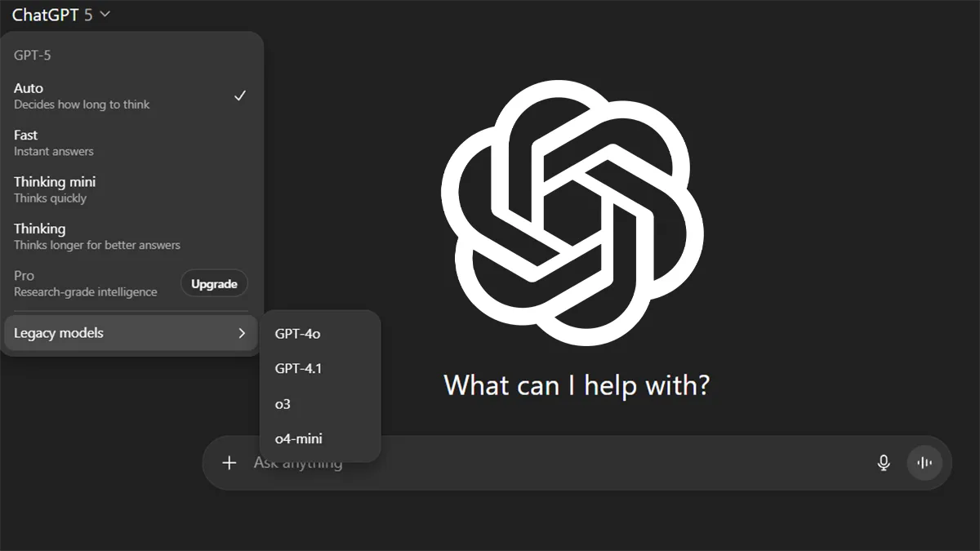Click the microphone dictation icon
Image resolution: width=980 pixels, height=551 pixels.
pos(883,463)
